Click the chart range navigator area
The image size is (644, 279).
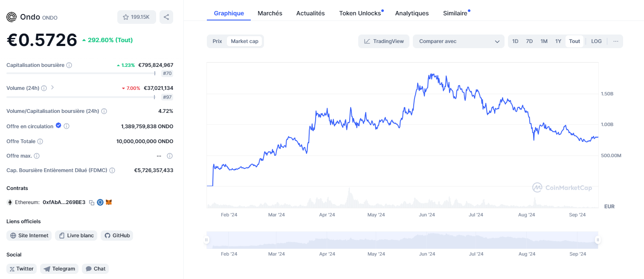click(x=402, y=240)
